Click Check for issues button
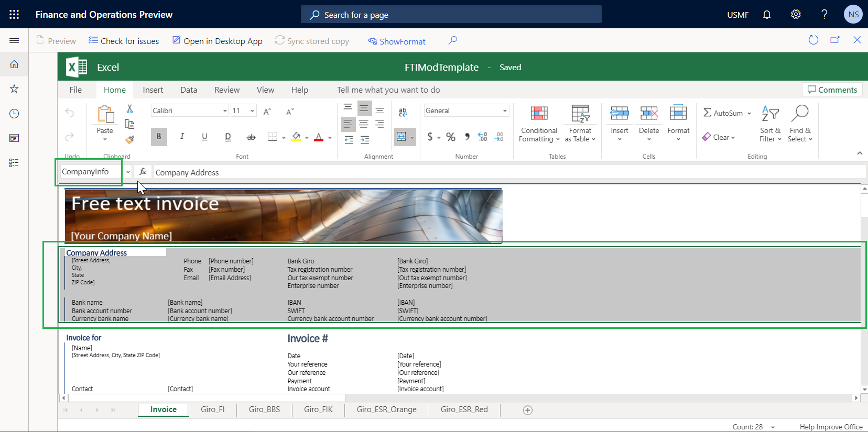The width and height of the screenshot is (868, 432). 124,41
